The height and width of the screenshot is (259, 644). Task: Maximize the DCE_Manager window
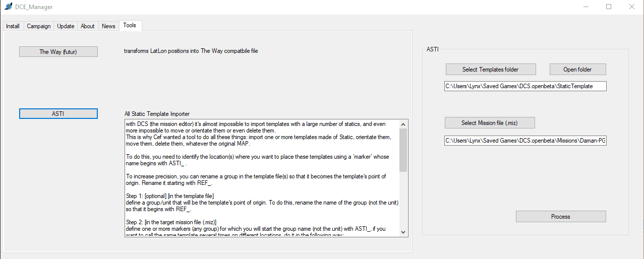609,7
